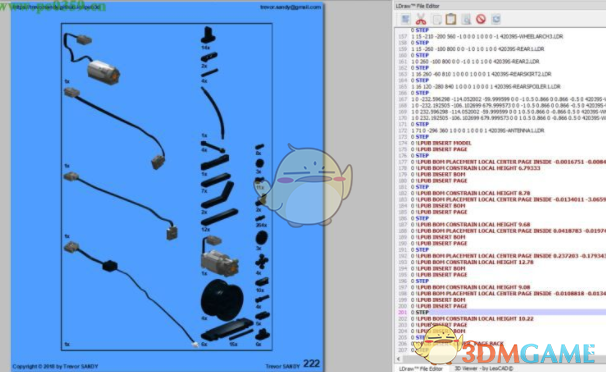Click line 172 ANTENNA1.LDR entry
This screenshot has height=372, width=606.
pyautogui.click(x=478, y=131)
